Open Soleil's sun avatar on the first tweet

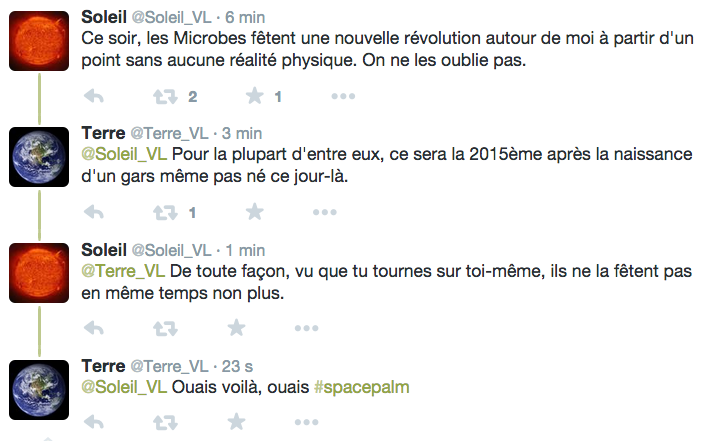pyautogui.click(x=39, y=41)
